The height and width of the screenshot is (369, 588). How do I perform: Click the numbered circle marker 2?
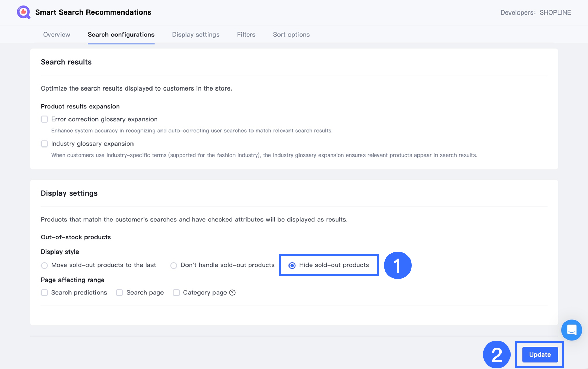(496, 354)
